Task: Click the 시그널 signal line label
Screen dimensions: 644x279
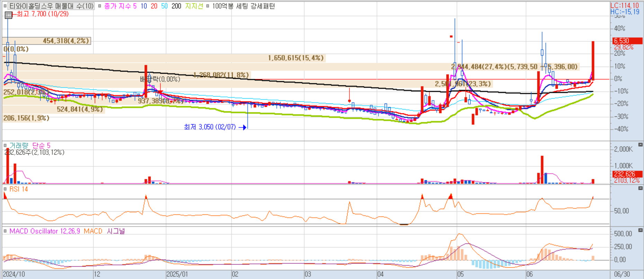Action: click(116, 231)
